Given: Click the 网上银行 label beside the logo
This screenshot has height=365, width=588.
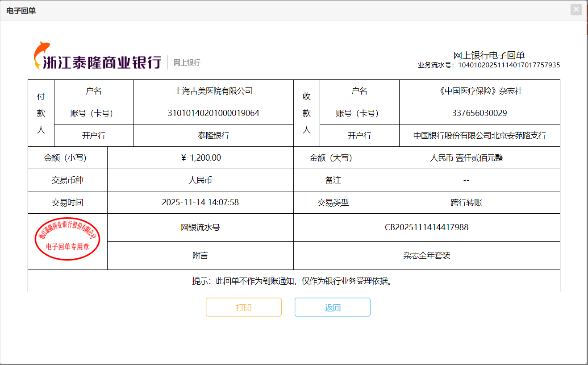Looking at the screenshot, I should click(187, 63).
